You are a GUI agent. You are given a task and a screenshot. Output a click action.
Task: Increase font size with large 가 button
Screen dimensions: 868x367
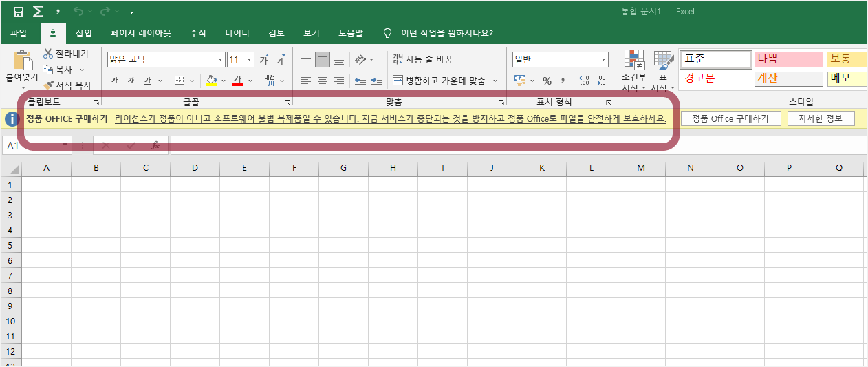coord(263,60)
